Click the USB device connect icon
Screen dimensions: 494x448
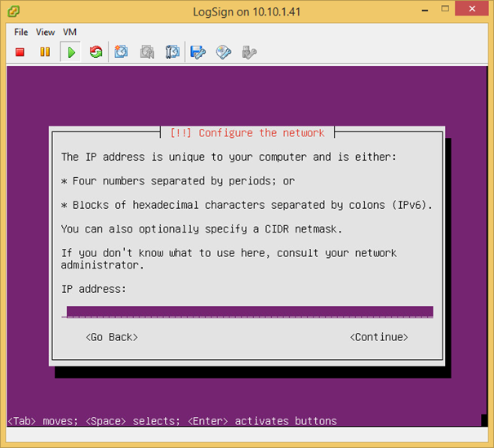coord(249,52)
